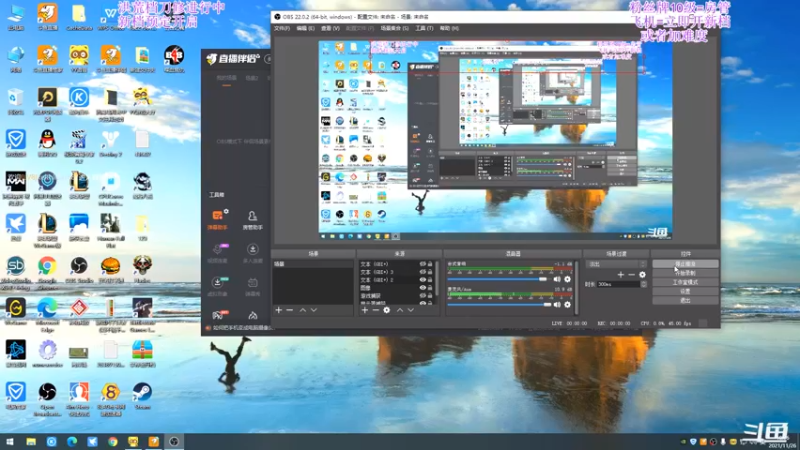Add a new source with the Sources plus icon
This screenshot has width=800, height=450.
pos(364,310)
